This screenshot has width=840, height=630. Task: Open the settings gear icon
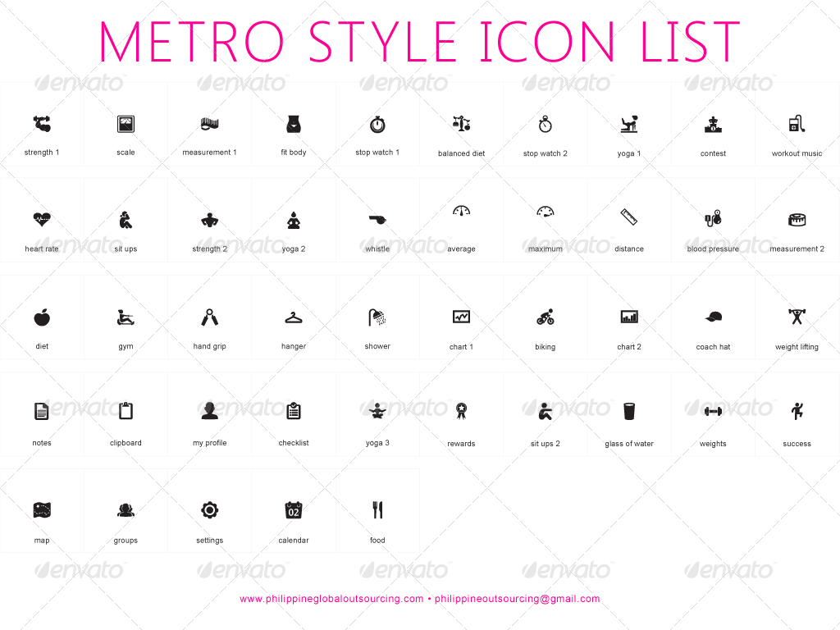point(210,510)
